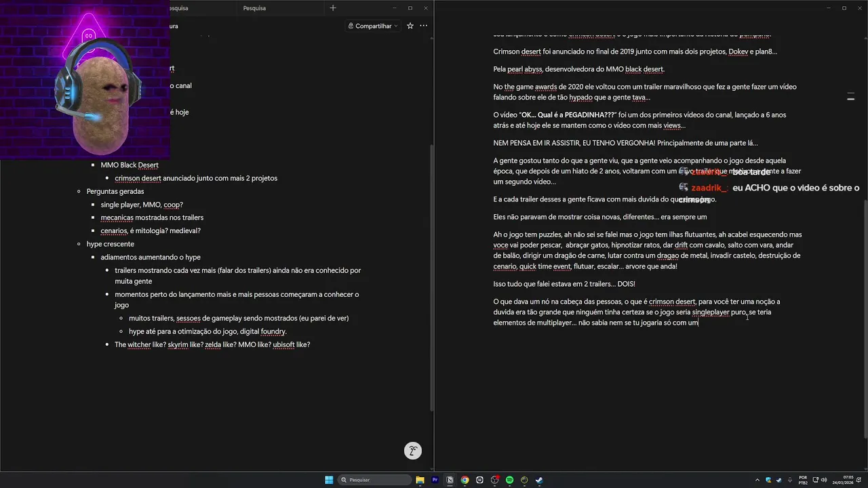
Task: Click the Steam icon in system tray
Action: (778, 480)
